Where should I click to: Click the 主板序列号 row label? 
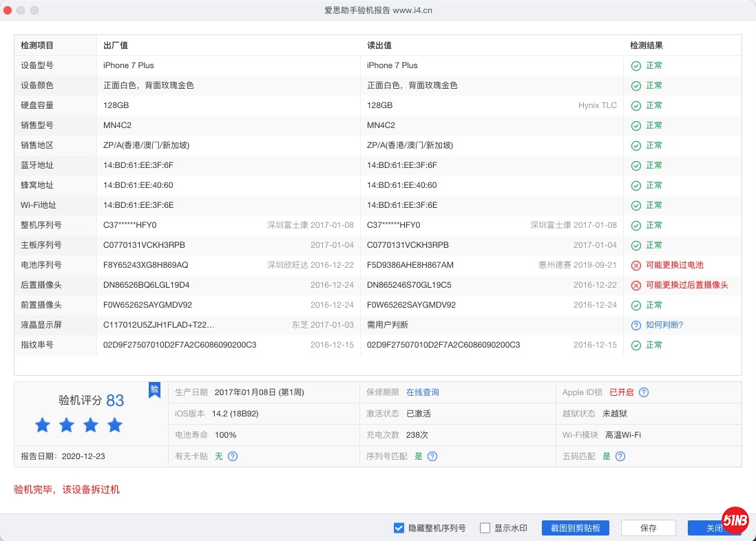click(41, 245)
